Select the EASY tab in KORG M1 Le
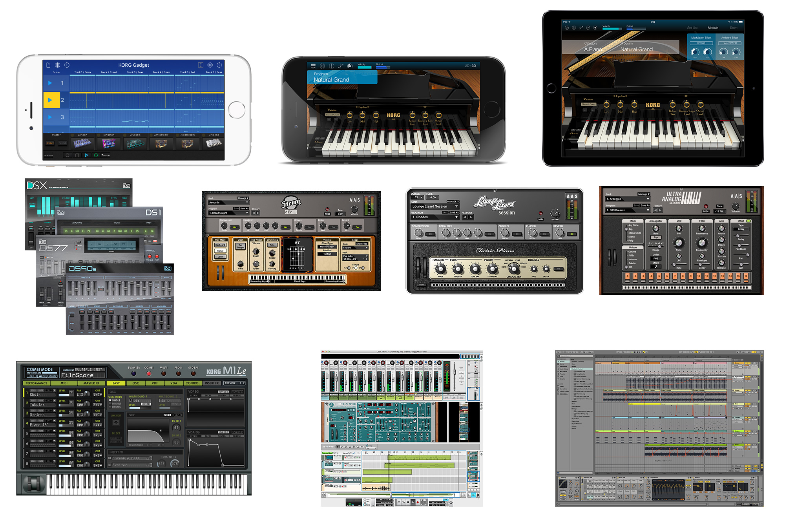 (x=116, y=383)
